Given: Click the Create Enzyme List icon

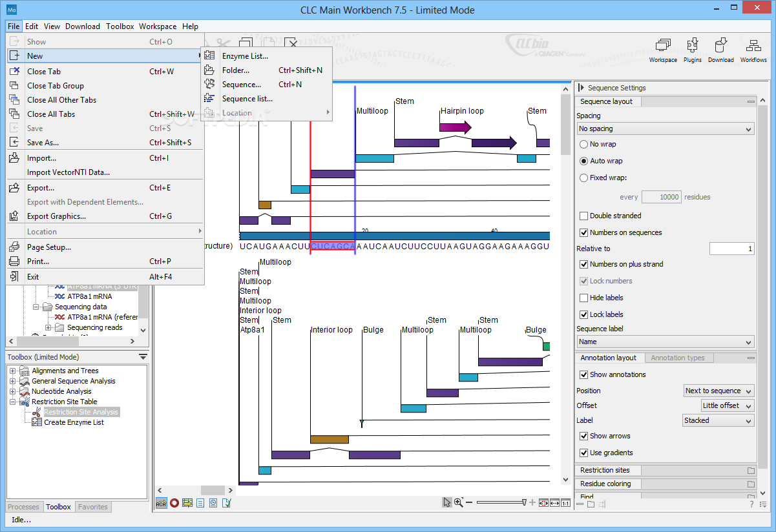Looking at the screenshot, I should coord(37,422).
